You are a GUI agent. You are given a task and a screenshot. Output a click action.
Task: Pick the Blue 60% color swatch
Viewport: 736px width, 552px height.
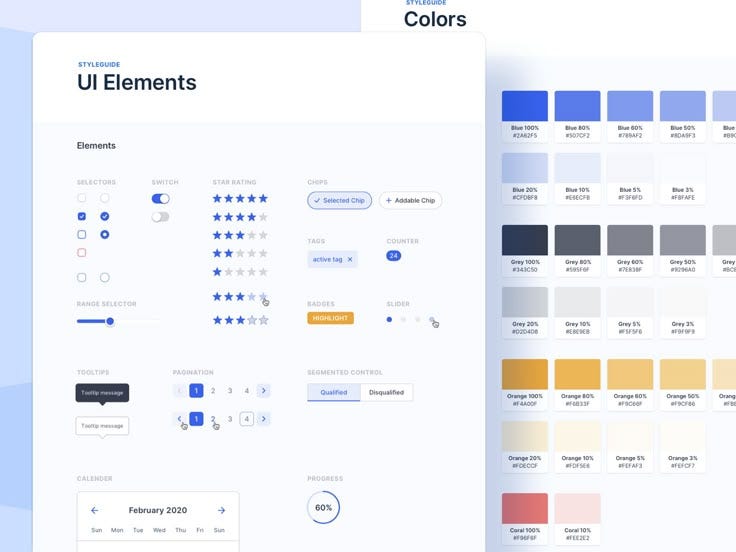630,106
